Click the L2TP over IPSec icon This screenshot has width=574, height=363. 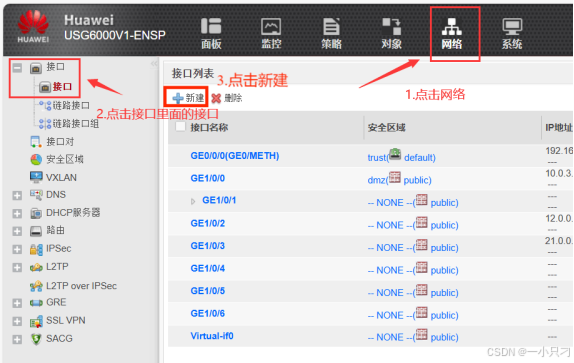click(36, 286)
